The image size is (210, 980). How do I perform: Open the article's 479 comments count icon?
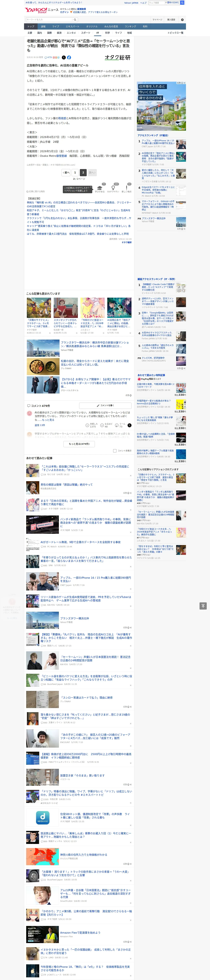[48, 57]
